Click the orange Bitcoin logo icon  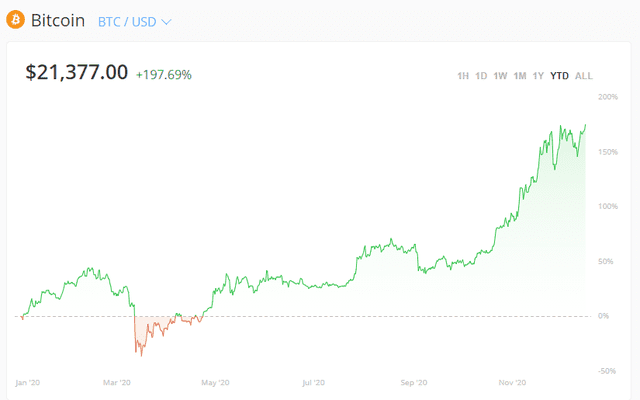pyautogui.click(x=16, y=20)
